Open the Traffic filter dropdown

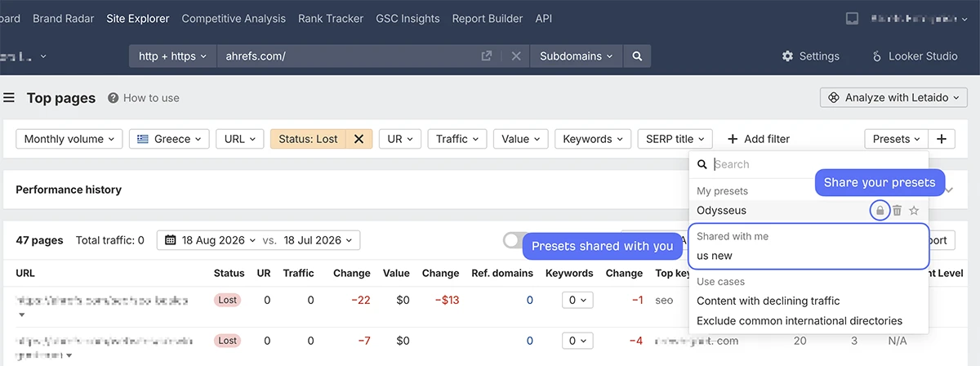click(x=457, y=139)
